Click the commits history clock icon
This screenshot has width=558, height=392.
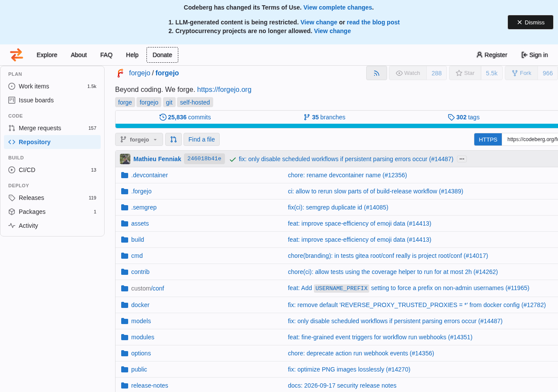click(163, 117)
